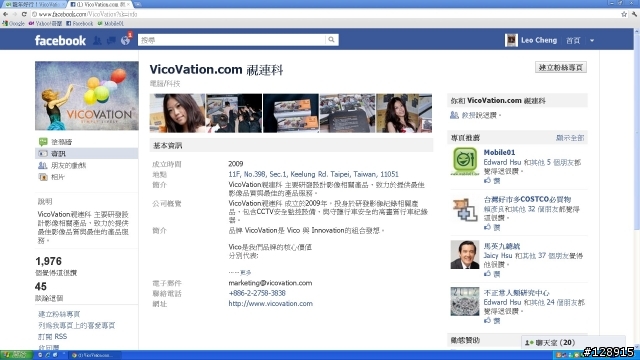The height and width of the screenshot is (360, 640).
Task: Open the Facebook bookmark in bookmarks bar
Action: point(80,24)
